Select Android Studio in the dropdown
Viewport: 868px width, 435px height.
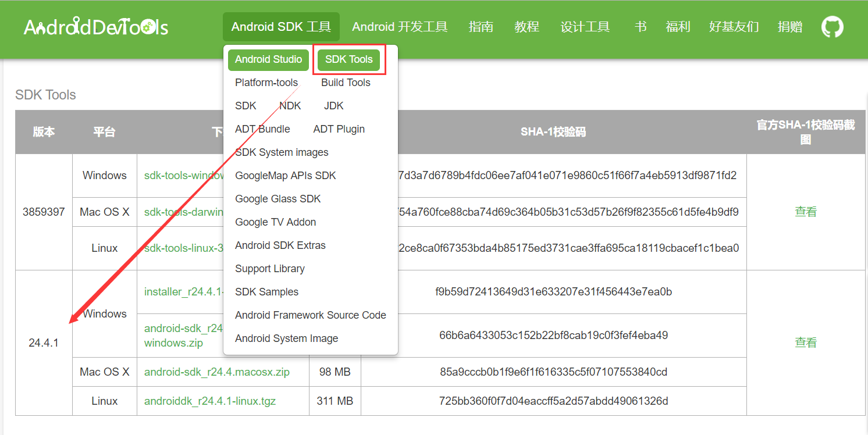coord(268,59)
